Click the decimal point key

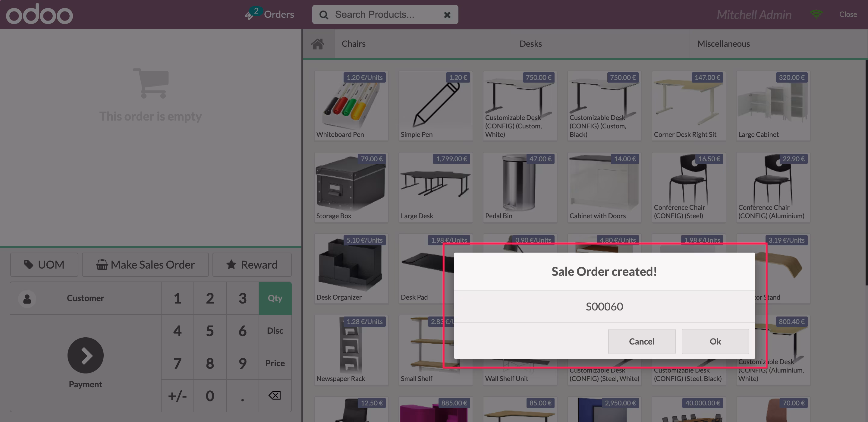[243, 396]
